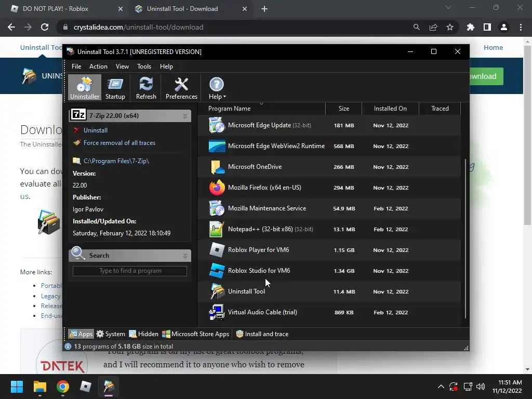532x399 pixels.
Task: Open Roblox app from taskbar
Action: [86, 387]
